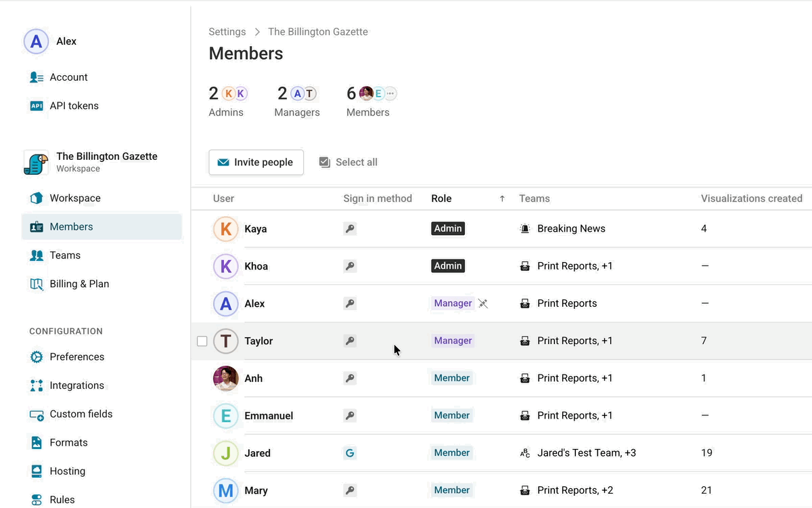Expand the Members avatar group ellipsis
The width and height of the screenshot is (812, 508).
click(x=390, y=93)
